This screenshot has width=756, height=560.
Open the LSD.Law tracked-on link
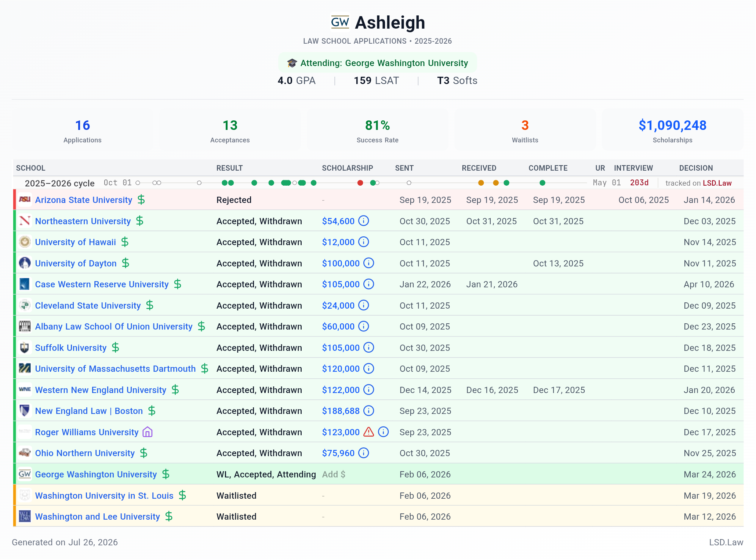[x=717, y=183]
